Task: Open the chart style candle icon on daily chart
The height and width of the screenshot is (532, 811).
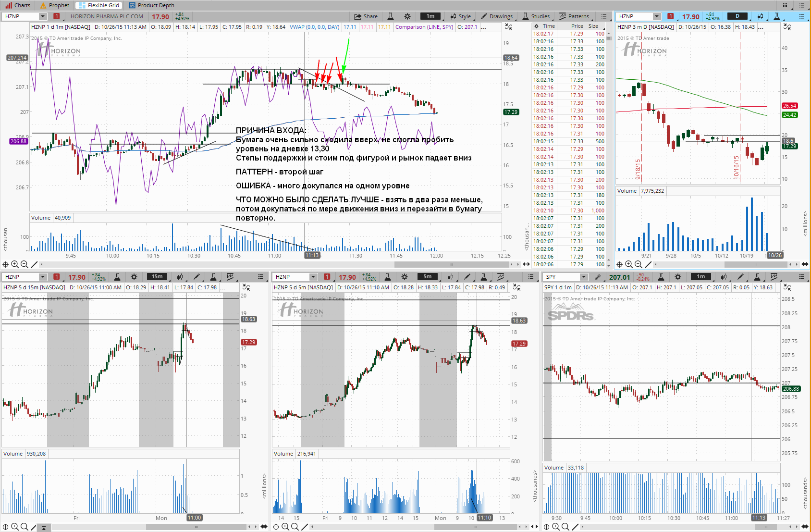Action: [760, 16]
